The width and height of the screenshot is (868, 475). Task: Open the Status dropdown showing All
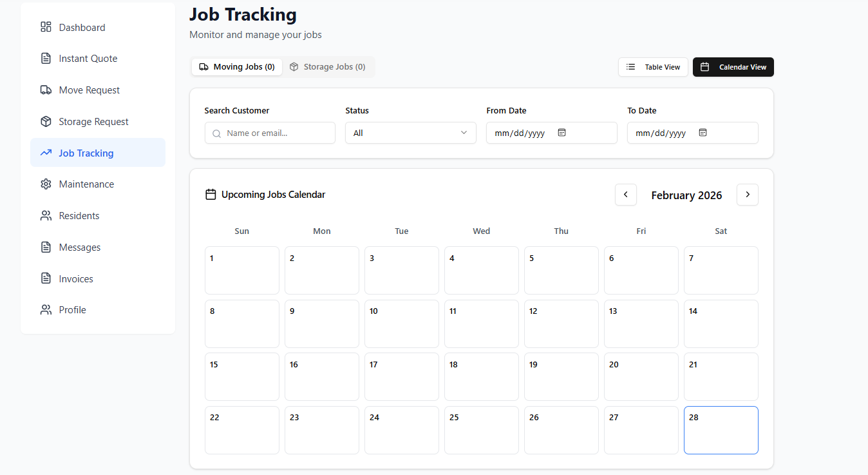[x=410, y=133]
